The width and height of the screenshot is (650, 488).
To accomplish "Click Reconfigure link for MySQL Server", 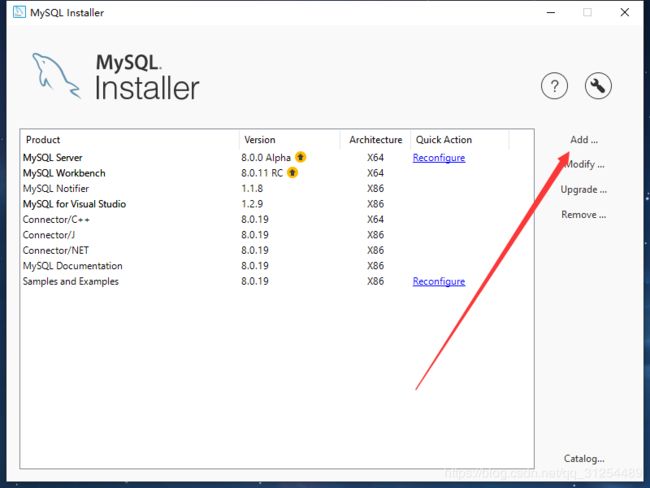I will coord(439,158).
